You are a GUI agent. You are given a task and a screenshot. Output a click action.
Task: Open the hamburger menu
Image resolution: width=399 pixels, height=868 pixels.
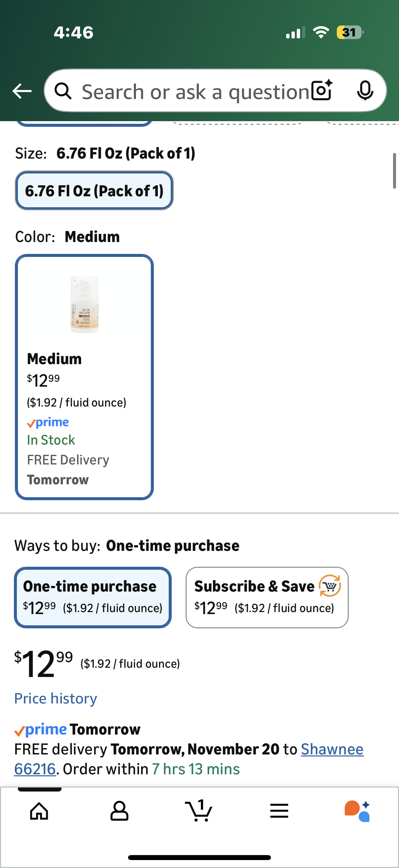click(x=279, y=811)
